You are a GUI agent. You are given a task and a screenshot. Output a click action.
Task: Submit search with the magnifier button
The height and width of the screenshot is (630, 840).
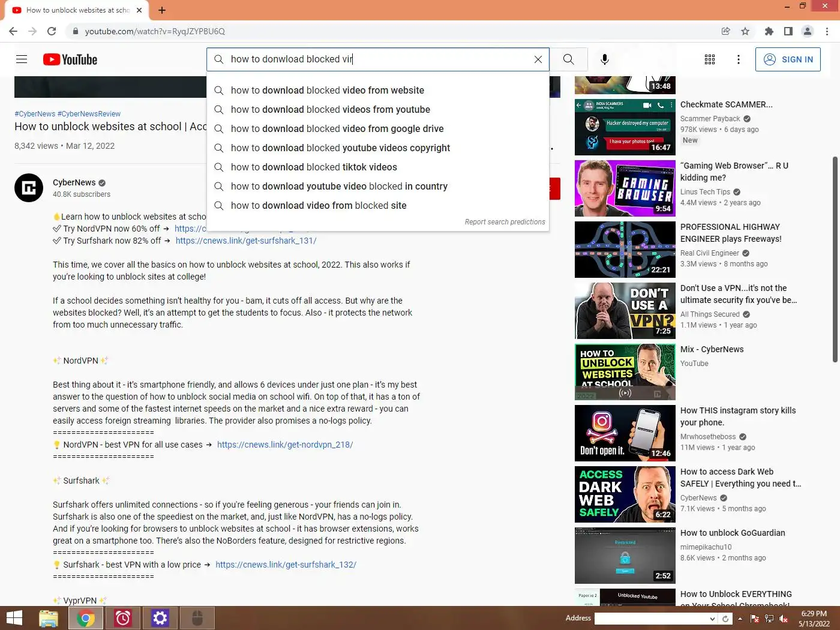click(569, 59)
